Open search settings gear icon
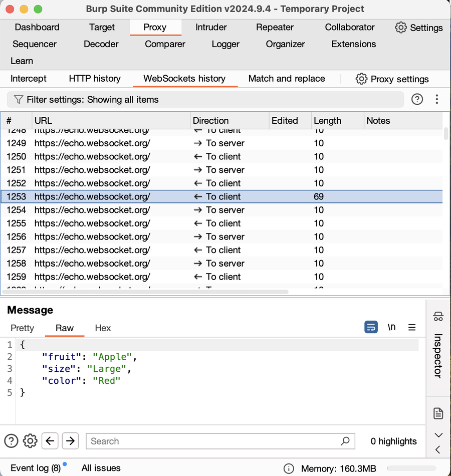 pyautogui.click(x=30, y=441)
